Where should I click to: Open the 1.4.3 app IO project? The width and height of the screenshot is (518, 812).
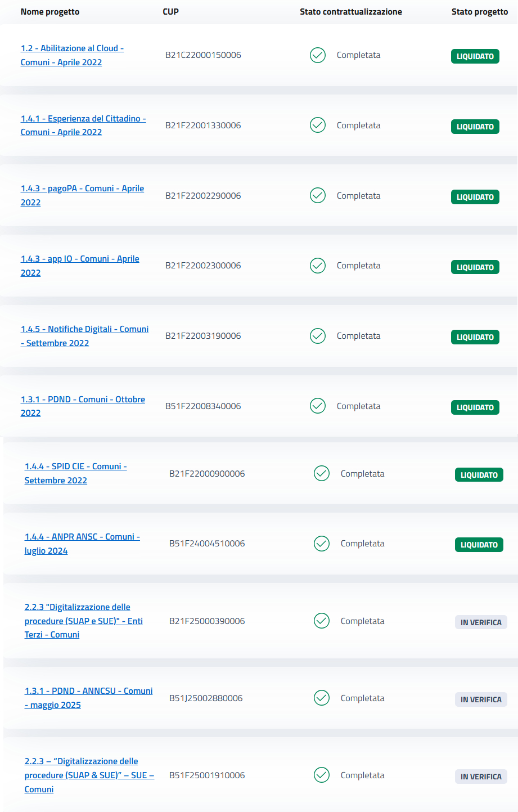point(80,259)
